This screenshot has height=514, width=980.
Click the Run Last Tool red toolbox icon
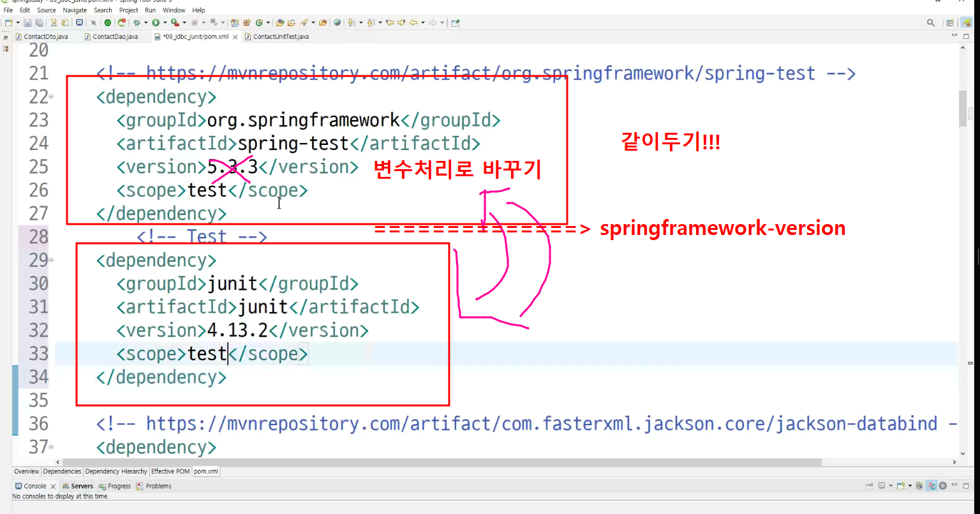point(174,22)
